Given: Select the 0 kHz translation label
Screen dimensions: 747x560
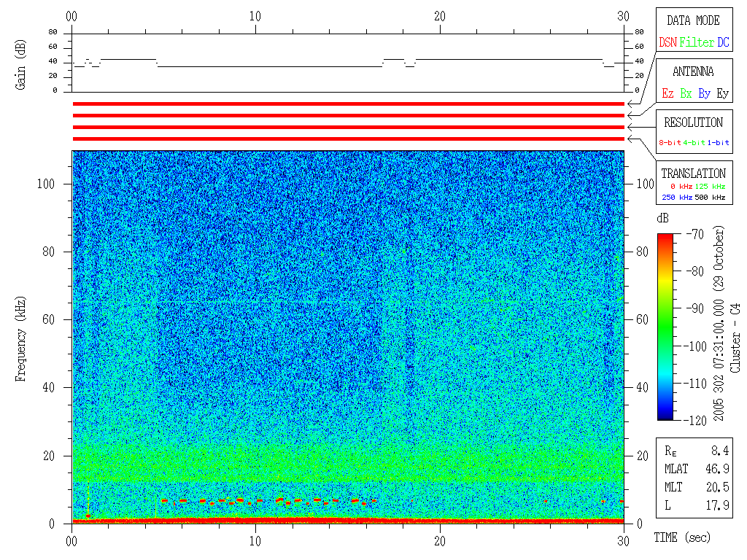Looking at the screenshot, I should click(681, 186).
